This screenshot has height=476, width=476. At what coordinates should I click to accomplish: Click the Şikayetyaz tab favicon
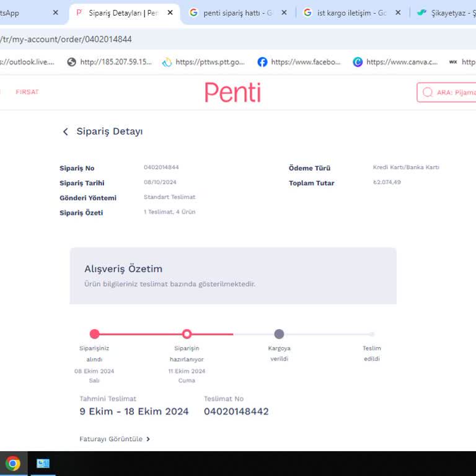pyautogui.click(x=421, y=13)
